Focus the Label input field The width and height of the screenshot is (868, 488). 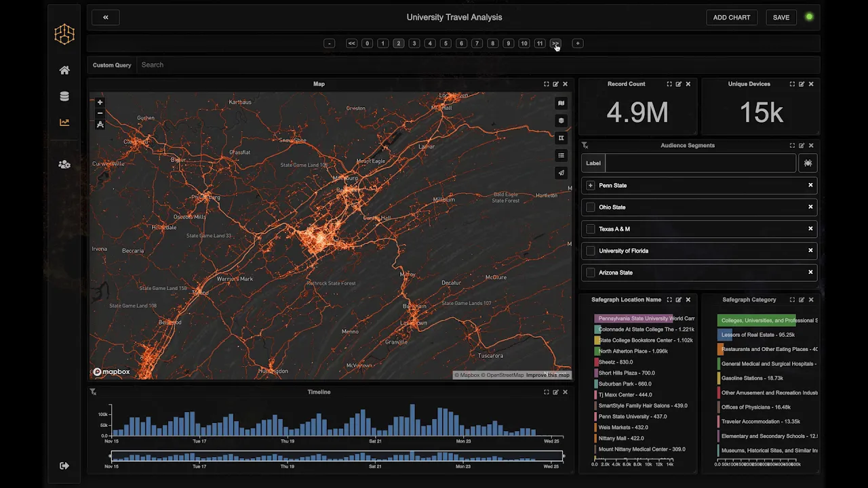(x=701, y=163)
